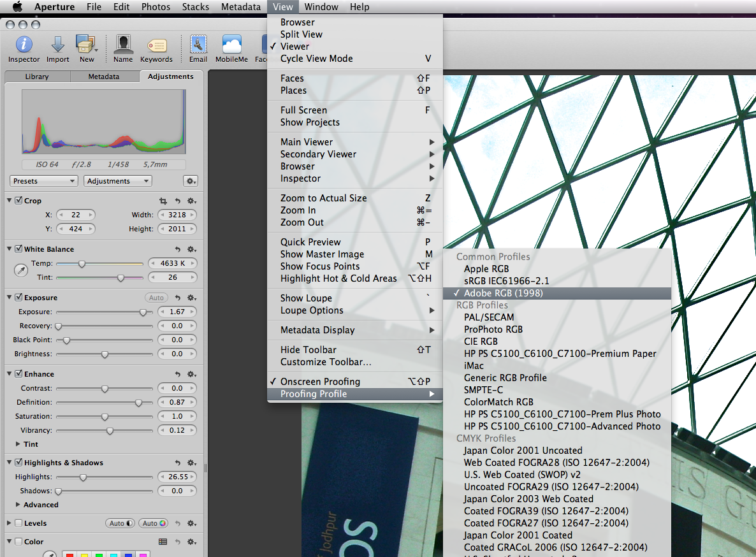The width and height of the screenshot is (756, 557).
Task: Enable the Color adjustment checkbox
Action: click(18, 542)
